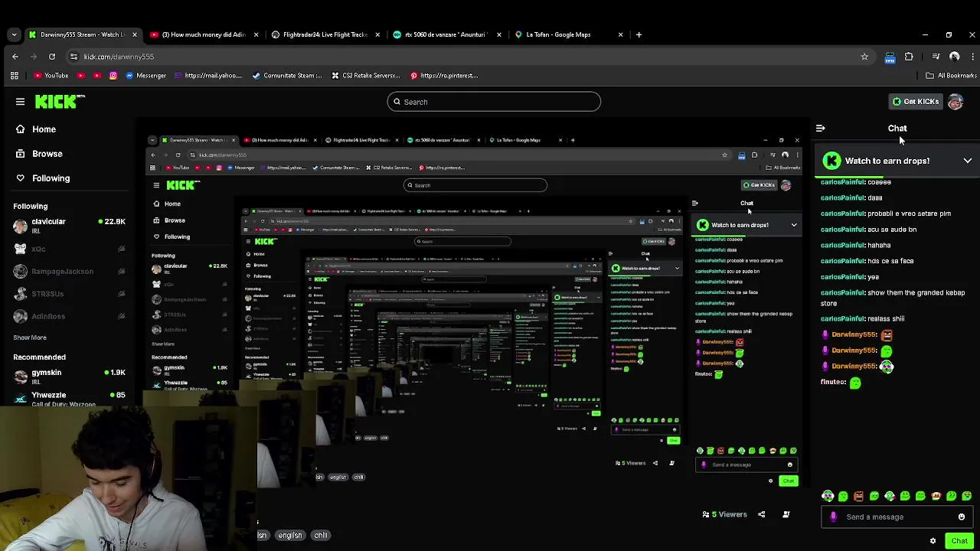Viewport: 980px width, 551px height.
Task: Click the green Chat send button
Action: pos(959,541)
